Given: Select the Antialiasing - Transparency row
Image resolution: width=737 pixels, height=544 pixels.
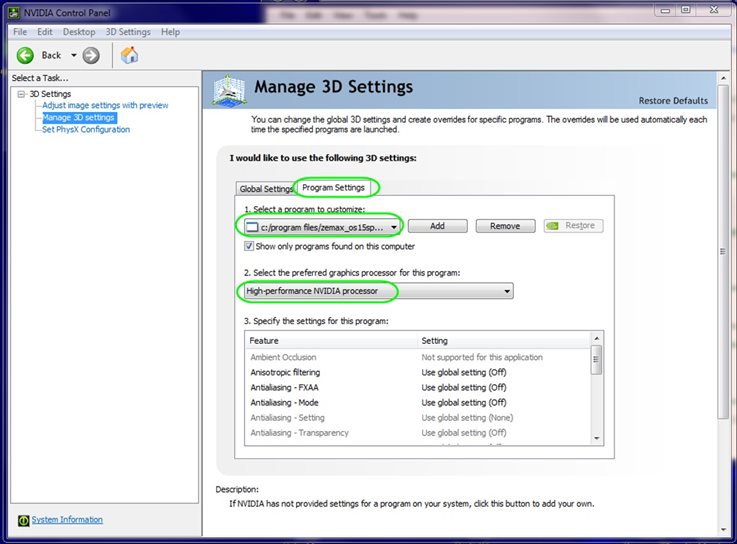Looking at the screenshot, I should [x=417, y=433].
